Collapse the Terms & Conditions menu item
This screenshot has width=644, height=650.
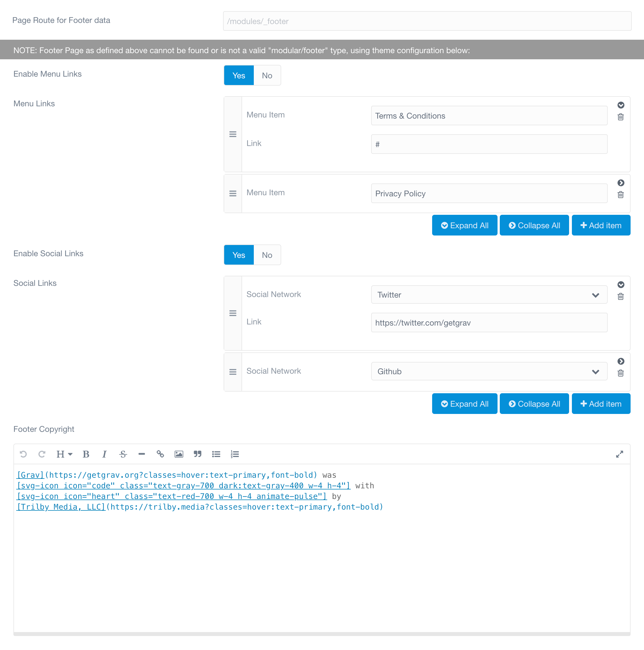click(621, 105)
